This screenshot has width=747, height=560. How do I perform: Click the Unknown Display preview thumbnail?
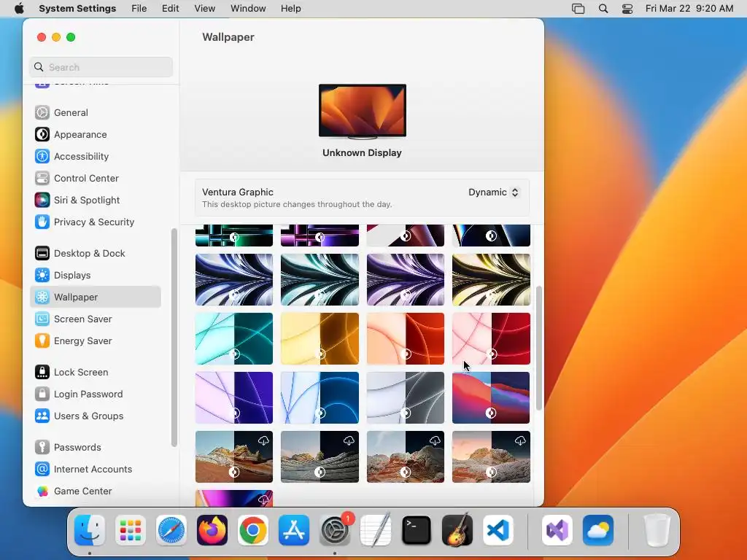click(x=362, y=112)
